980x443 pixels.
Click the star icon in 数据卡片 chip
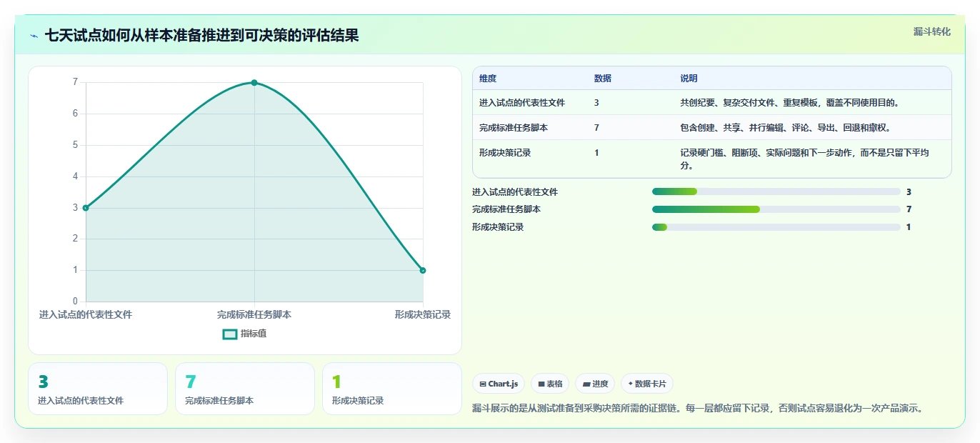pos(630,384)
